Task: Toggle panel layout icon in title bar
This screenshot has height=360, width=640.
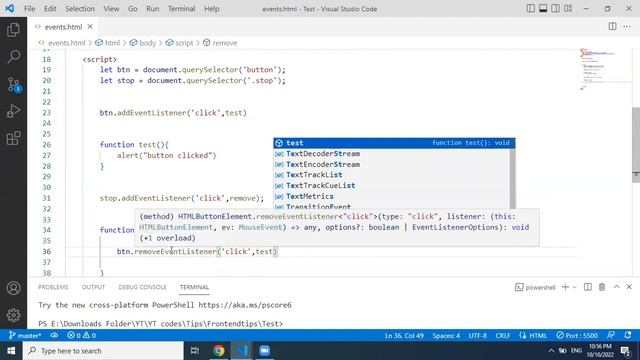Action: [543, 9]
